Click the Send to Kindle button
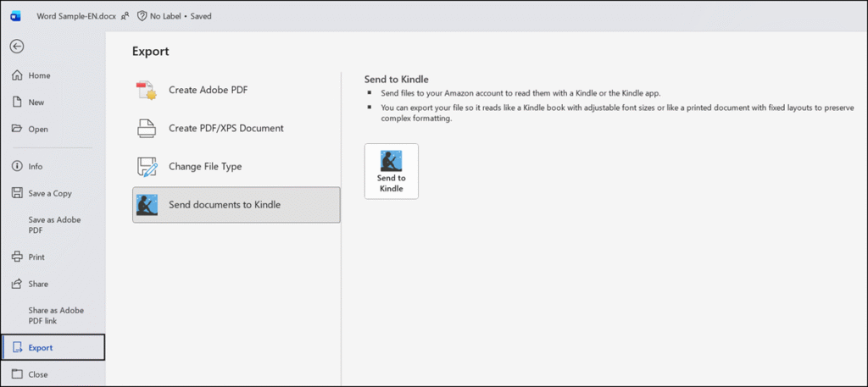Viewport: 868px width, 387px height. [392, 171]
